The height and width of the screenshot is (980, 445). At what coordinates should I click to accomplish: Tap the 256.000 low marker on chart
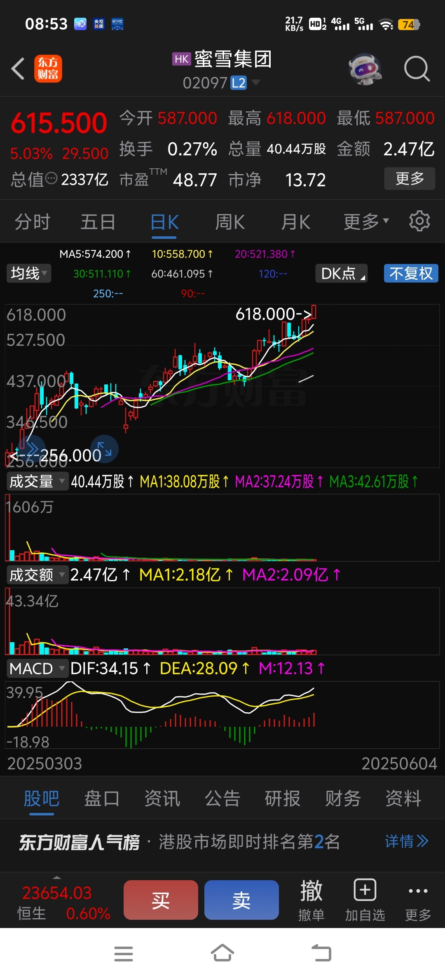(55, 455)
